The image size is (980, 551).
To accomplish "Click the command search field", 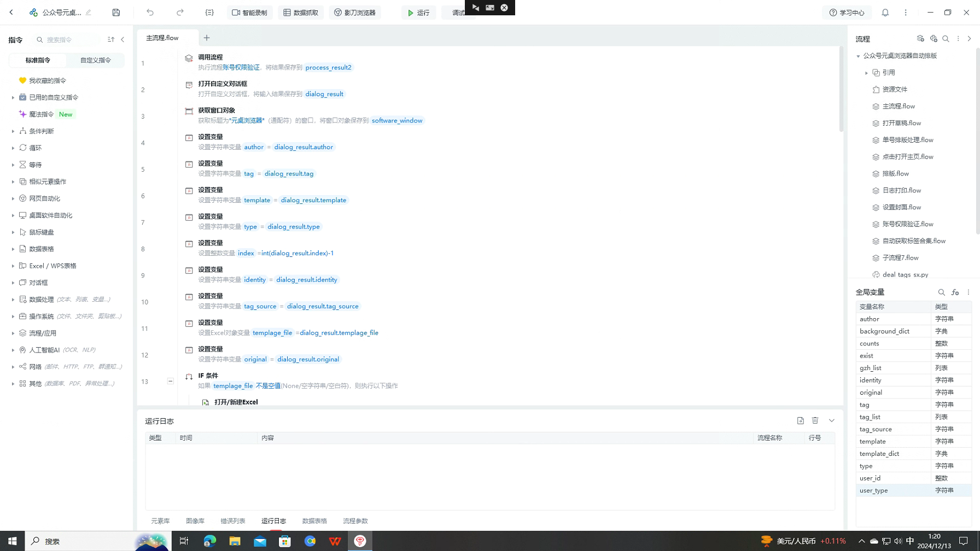I will (x=68, y=39).
